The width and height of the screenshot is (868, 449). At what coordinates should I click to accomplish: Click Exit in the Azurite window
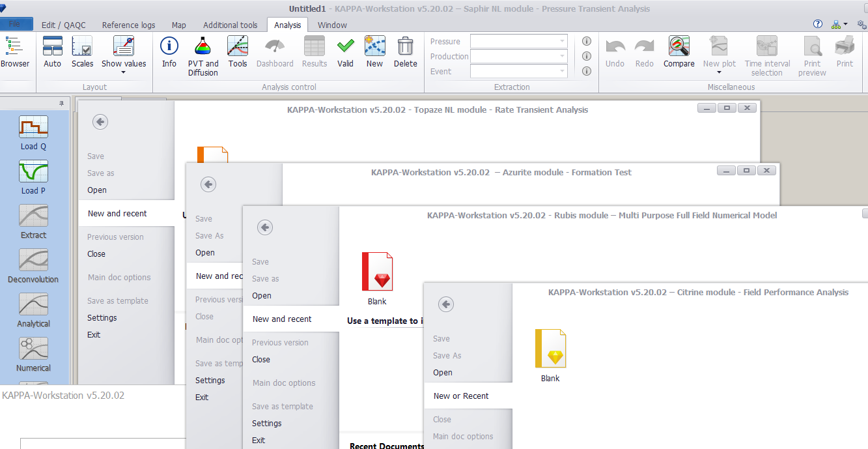[202, 398]
